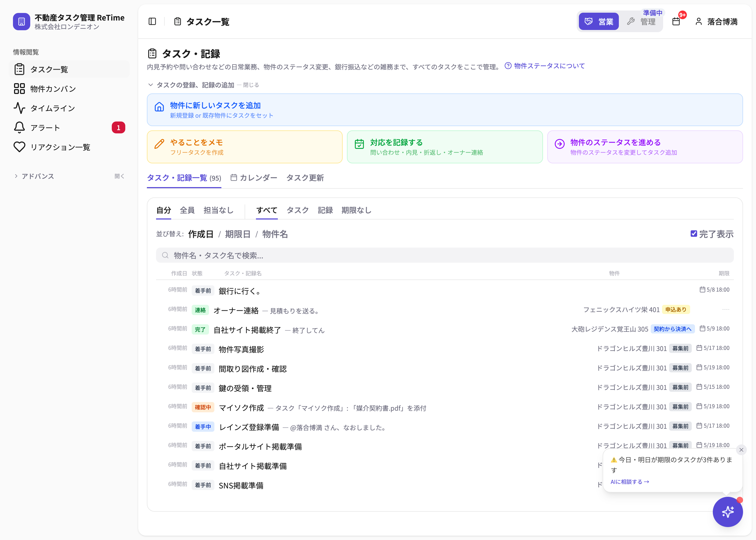Show only 記録 type filter
The image size is (756, 540).
(x=325, y=210)
